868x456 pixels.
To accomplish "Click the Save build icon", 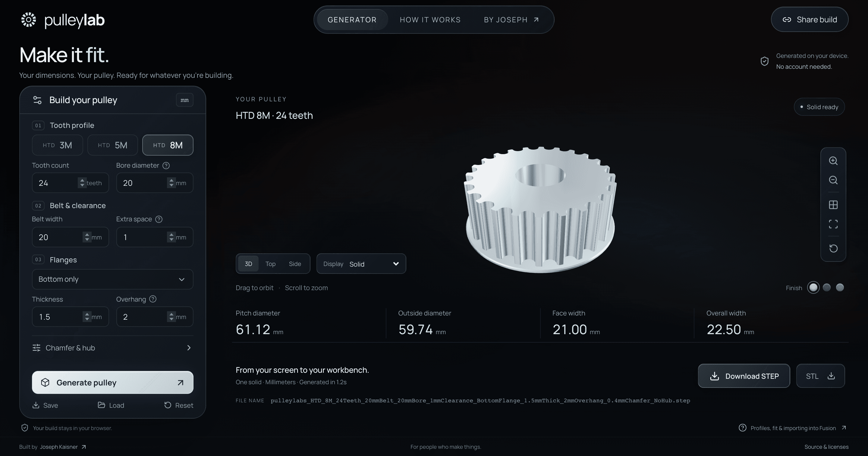I will coord(36,405).
